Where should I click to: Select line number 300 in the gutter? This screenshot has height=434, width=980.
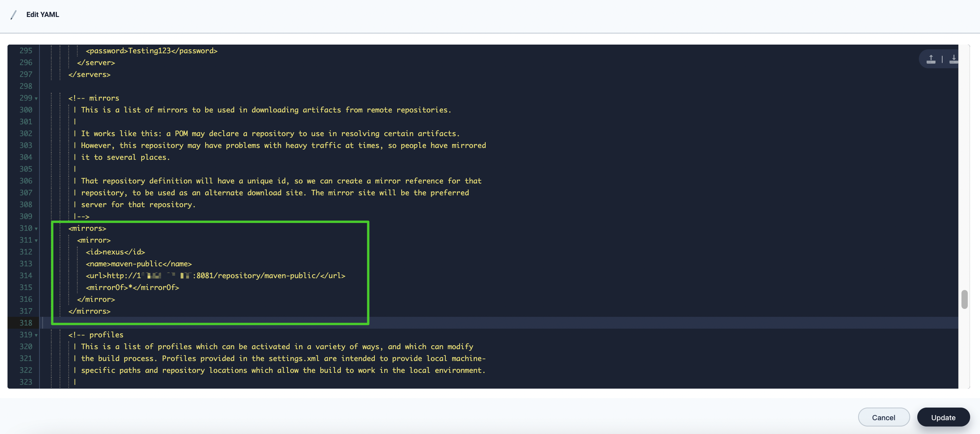point(26,110)
